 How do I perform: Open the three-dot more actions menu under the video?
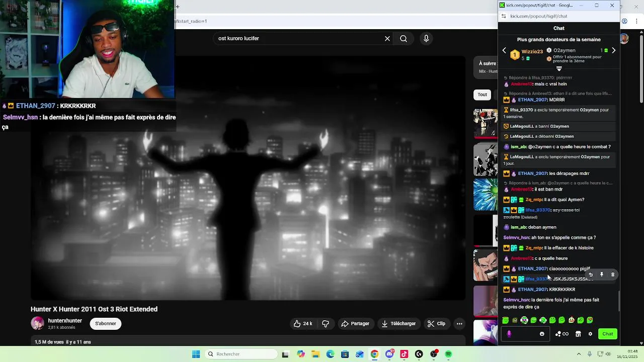[459, 324]
